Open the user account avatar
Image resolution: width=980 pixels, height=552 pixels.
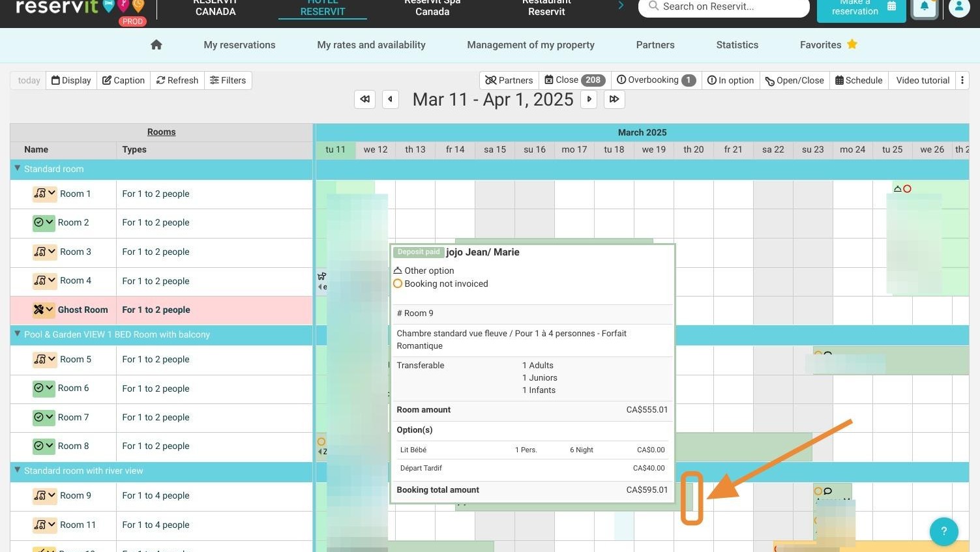pyautogui.click(x=958, y=7)
